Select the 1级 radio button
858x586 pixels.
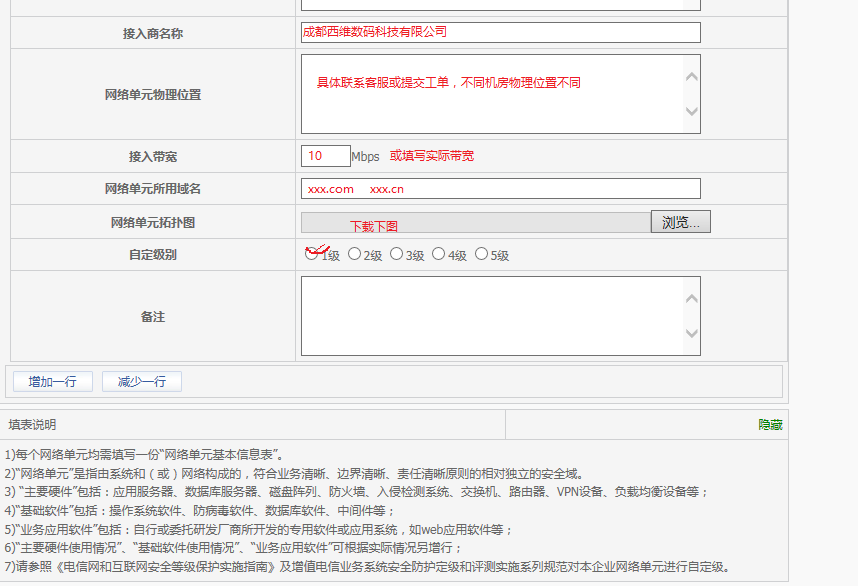pos(312,254)
